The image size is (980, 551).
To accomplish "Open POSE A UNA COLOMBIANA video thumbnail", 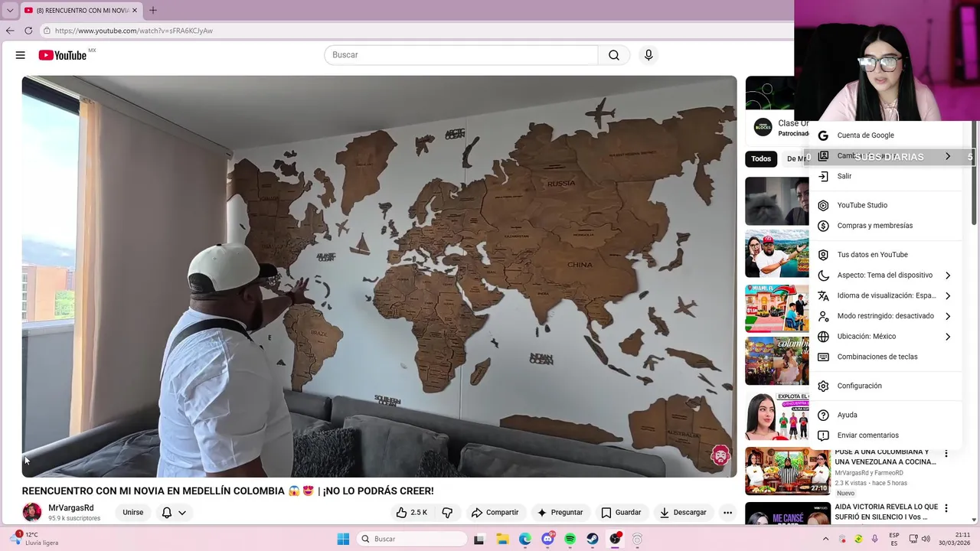I will 788,471.
